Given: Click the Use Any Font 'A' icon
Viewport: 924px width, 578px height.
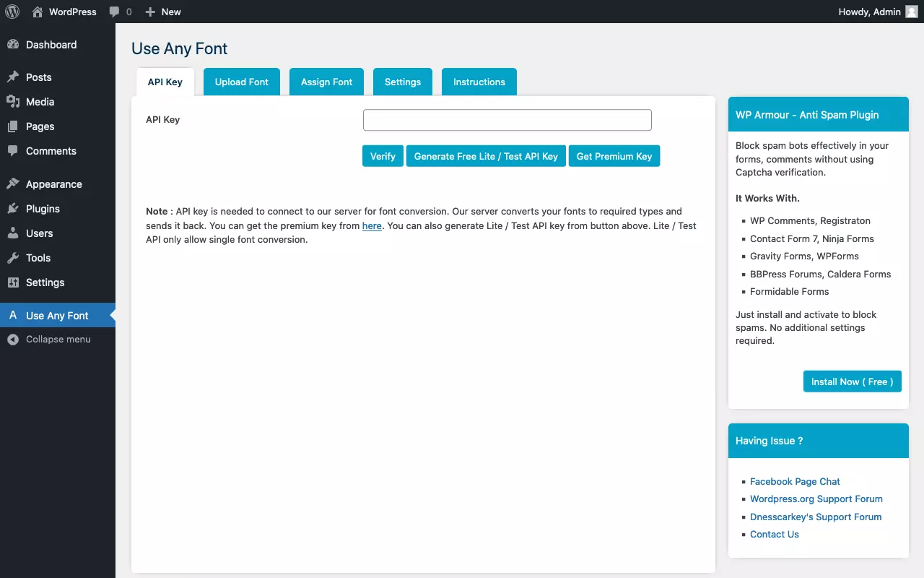Looking at the screenshot, I should pyautogui.click(x=13, y=315).
